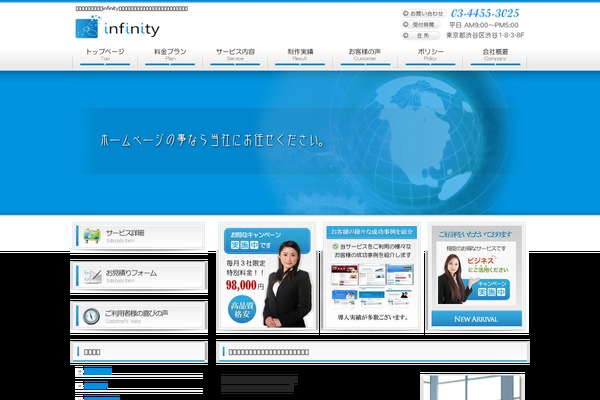Click the pencil icon beside お見積りフォーム
600x400 pixels.
(x=92, y=276)
